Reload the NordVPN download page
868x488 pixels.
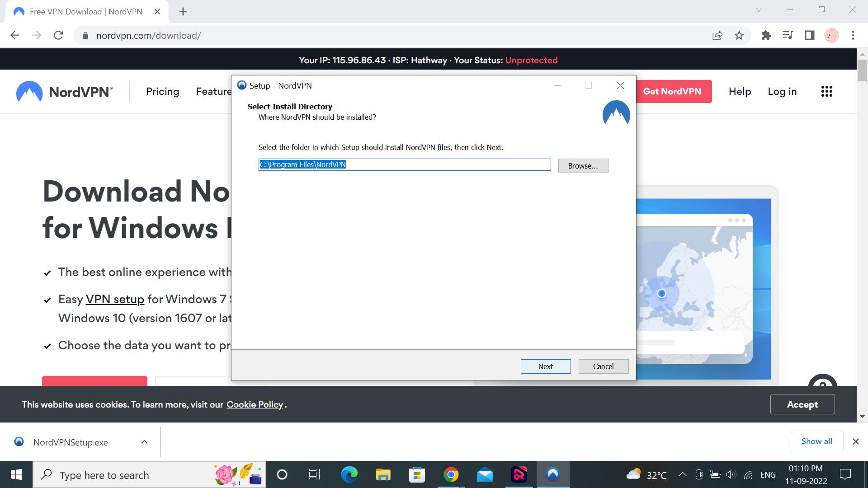tap(58, 35)
